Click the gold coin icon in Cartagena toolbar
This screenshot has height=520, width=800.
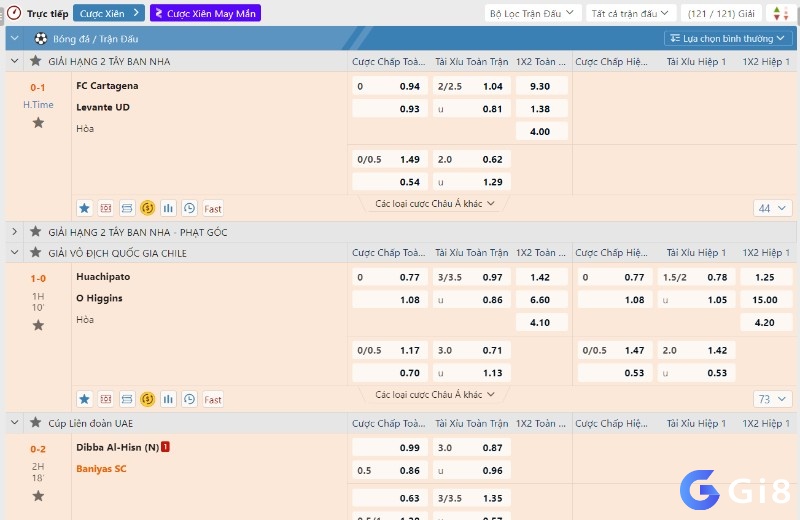pos(147,208)
